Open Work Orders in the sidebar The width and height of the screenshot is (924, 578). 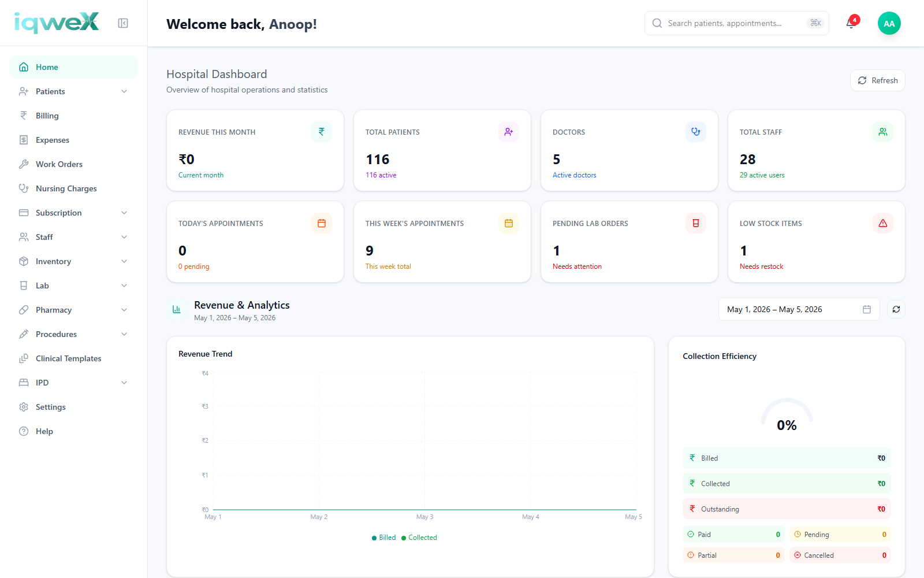73,164
